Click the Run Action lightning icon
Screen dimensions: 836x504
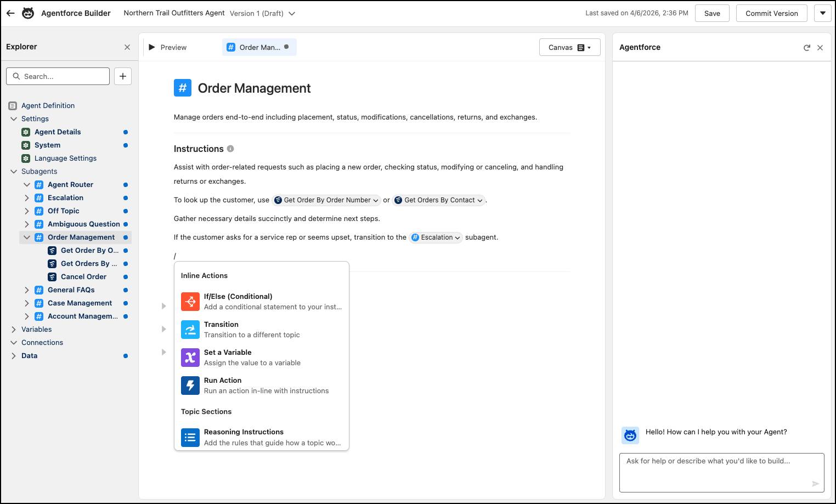click(x=190, y=386)
